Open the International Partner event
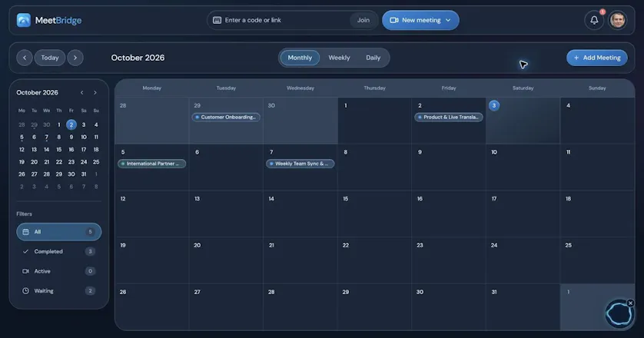 coord(151,164)
